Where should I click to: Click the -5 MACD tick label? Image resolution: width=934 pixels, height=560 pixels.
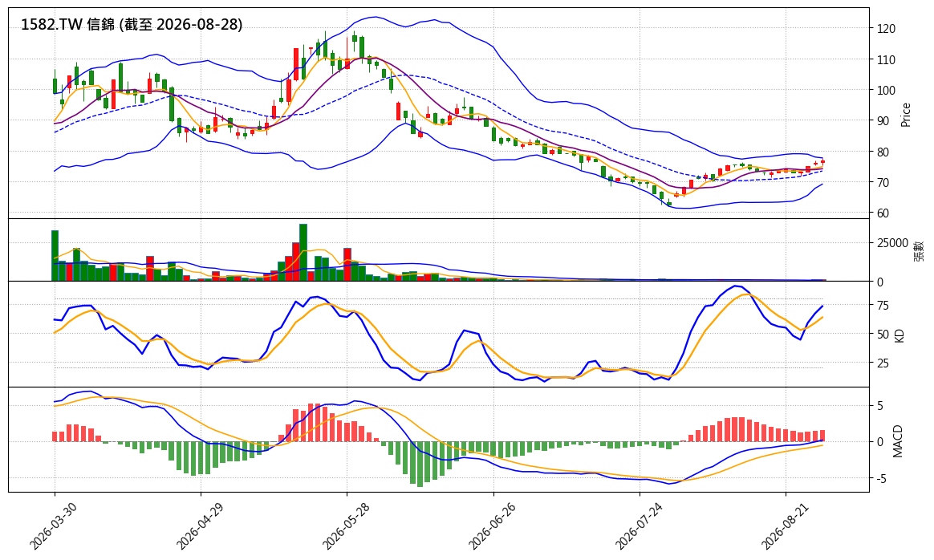(x=882, y=479)
